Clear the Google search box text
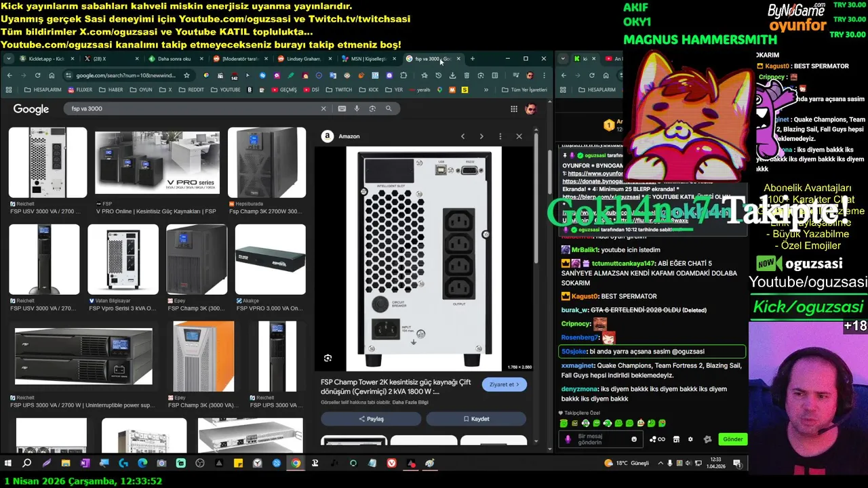The width and height of the screenshot is (868, 488). pyautogui.click(x=323, y=108)
